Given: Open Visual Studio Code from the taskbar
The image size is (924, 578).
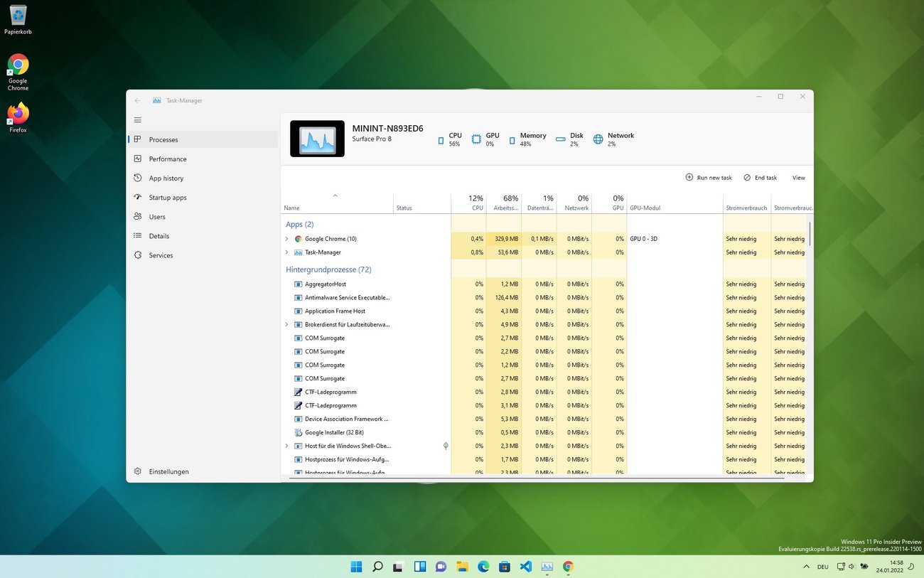Looking at the screenshot, I should pos(525,567).
